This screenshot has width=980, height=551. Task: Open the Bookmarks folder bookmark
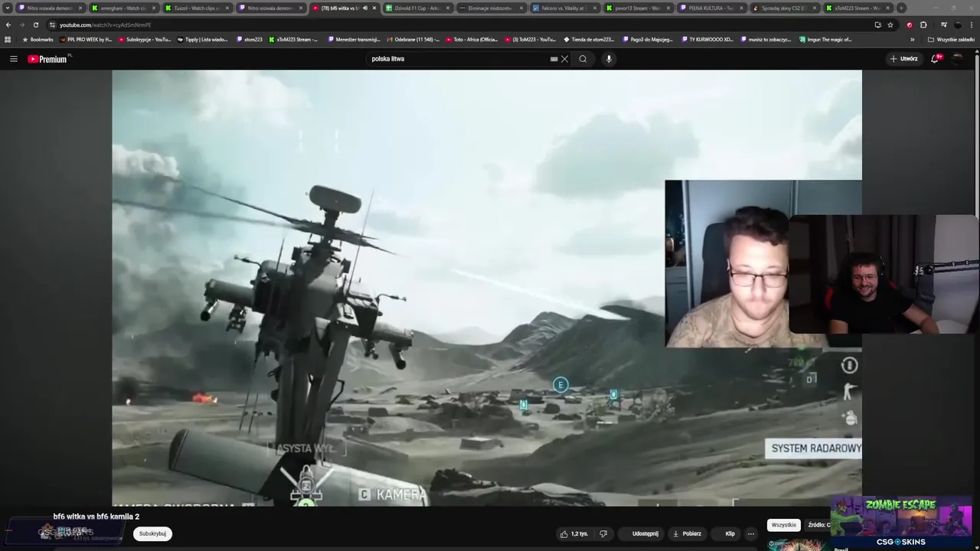point(38,39)
